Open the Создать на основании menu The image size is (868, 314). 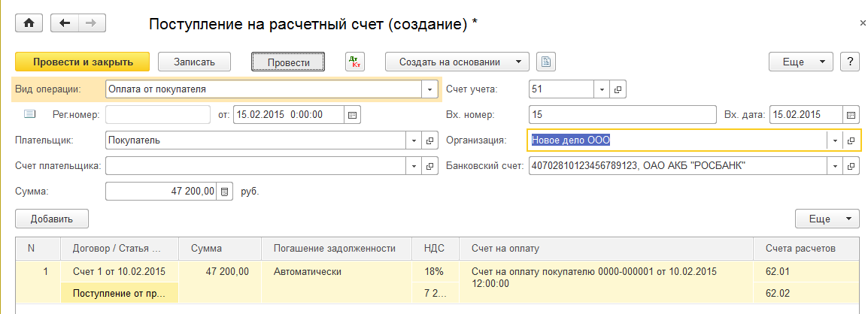[x=457, y=62]
